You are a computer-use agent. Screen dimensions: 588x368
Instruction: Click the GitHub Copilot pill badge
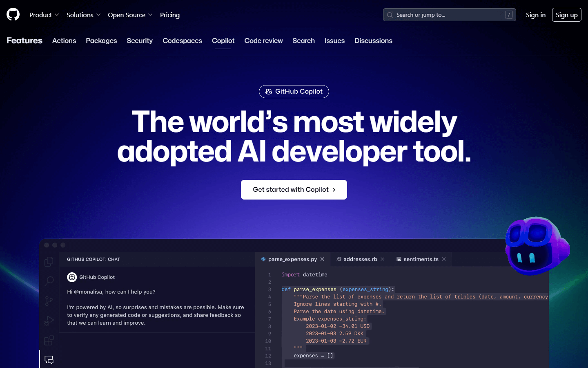[x=294, y=92]
